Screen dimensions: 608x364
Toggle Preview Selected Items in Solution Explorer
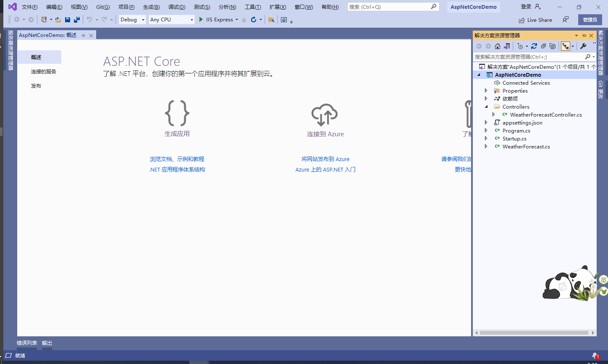click(566, 46)
